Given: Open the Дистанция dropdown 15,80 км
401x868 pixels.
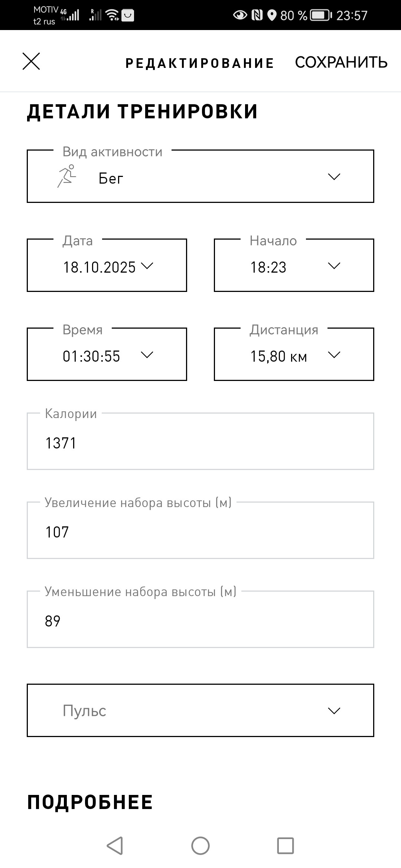Looking at the screenshot, I should coord(294,354).
